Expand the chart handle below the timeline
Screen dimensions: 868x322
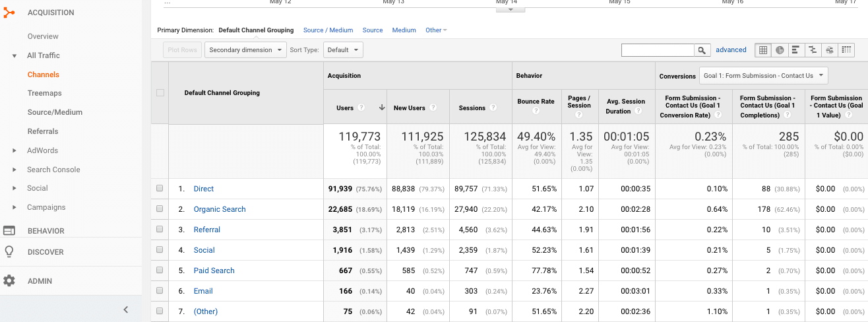click(x=511, y=9)
